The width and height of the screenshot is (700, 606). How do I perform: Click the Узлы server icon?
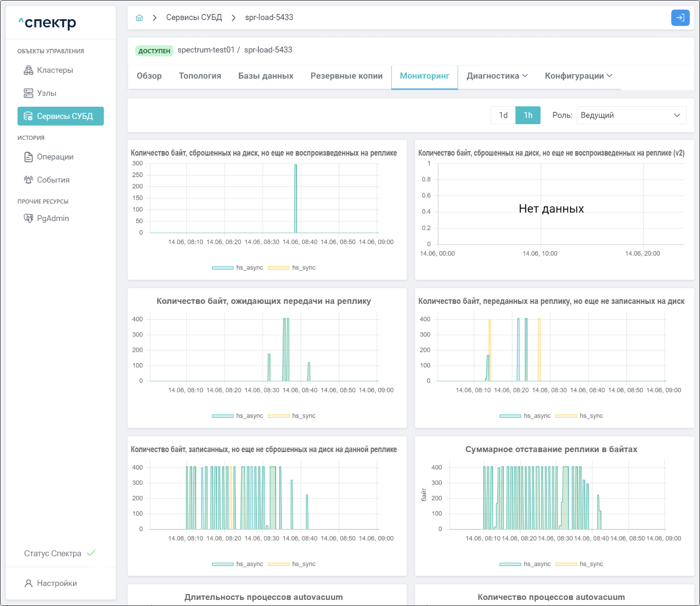click(28, 93)
